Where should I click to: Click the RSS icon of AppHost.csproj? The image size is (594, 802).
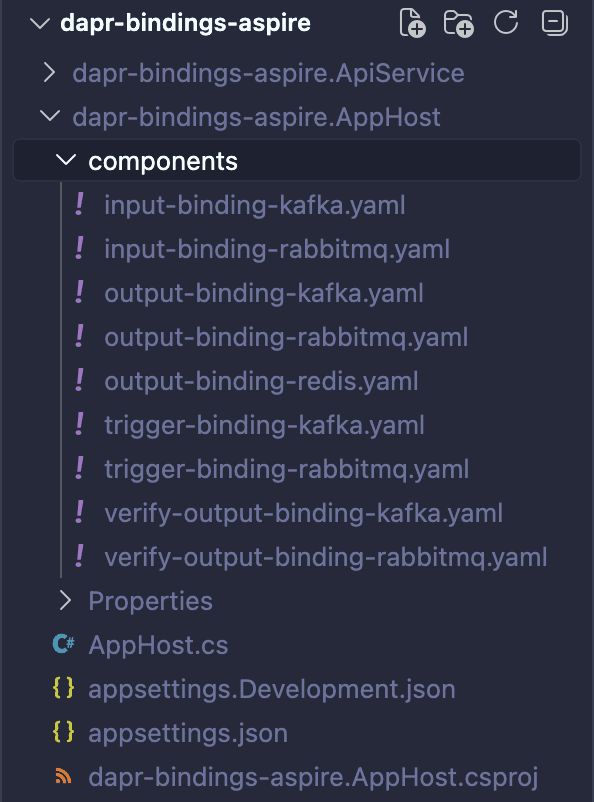(63, 776)
